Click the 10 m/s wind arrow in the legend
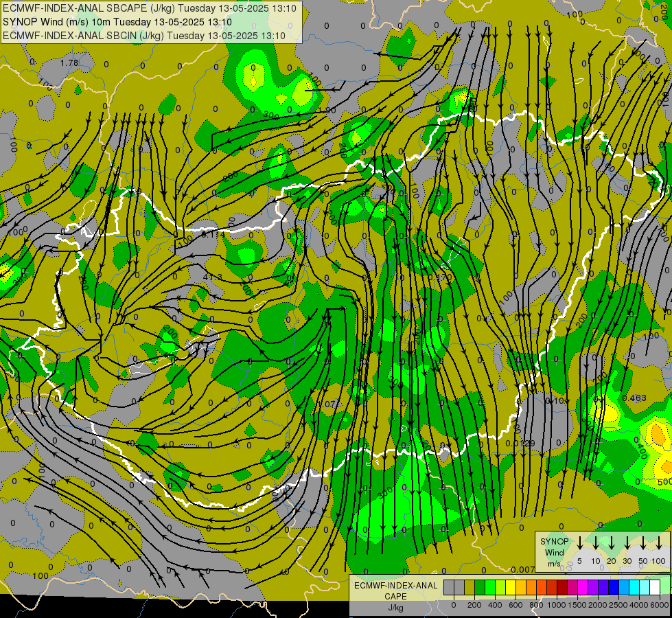The width and height of the screenshot is (672, 618). (596, 543)
